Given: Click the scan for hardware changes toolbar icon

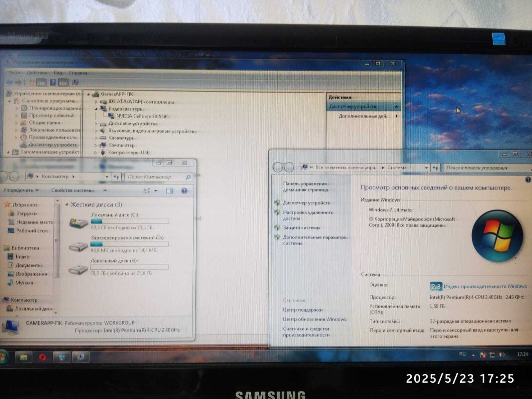Looking at the screenshot, I should point(75,82).
